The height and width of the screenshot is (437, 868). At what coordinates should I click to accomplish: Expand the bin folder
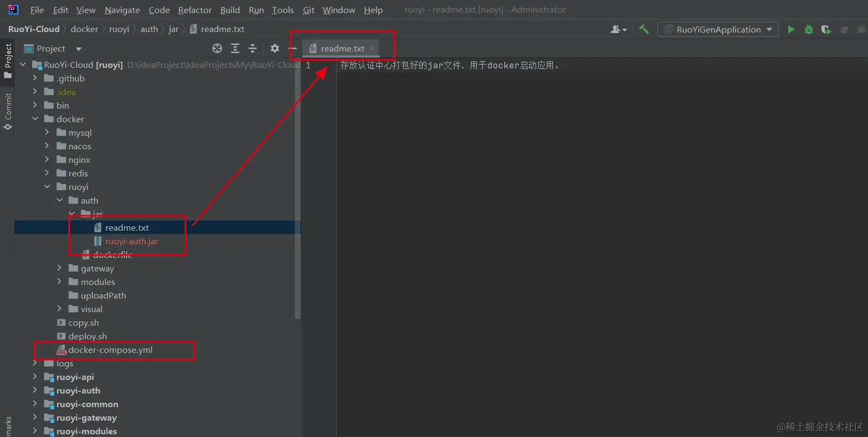[x=35, y=105]
